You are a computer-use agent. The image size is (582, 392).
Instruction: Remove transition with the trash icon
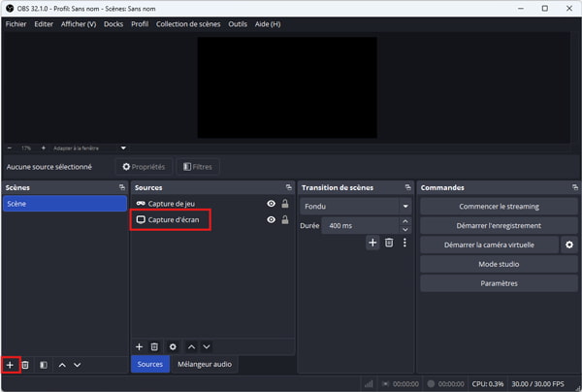click(x=389, y=243)
